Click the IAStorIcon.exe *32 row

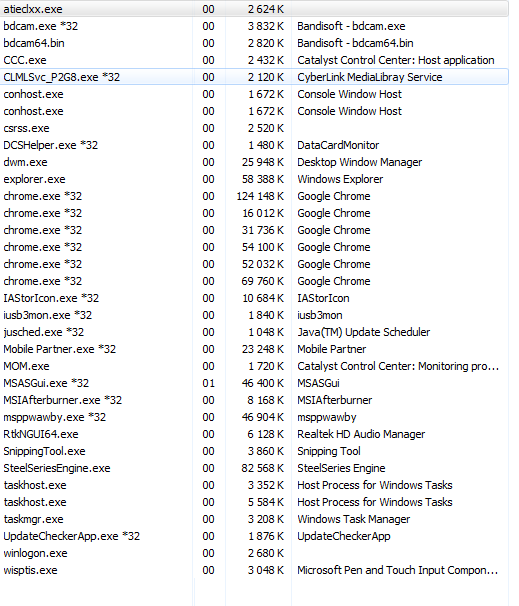(254, 298)
